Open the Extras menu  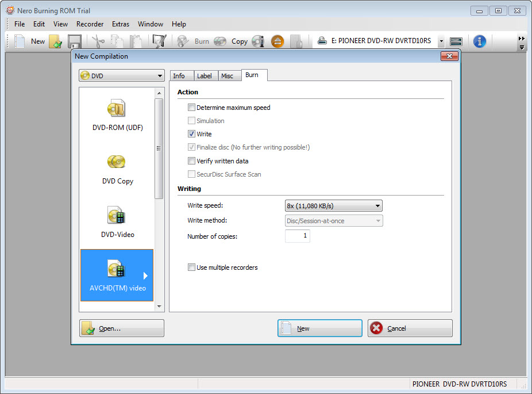click(121, 24)
